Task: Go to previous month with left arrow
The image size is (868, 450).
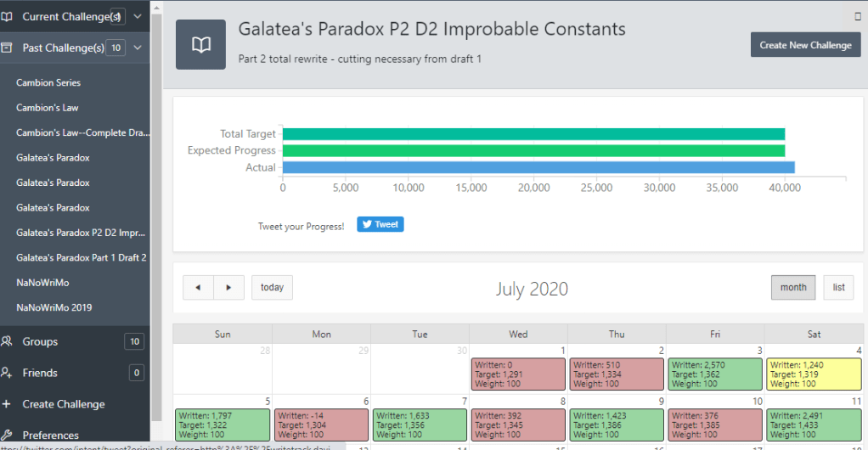Action: pos(198,287)
